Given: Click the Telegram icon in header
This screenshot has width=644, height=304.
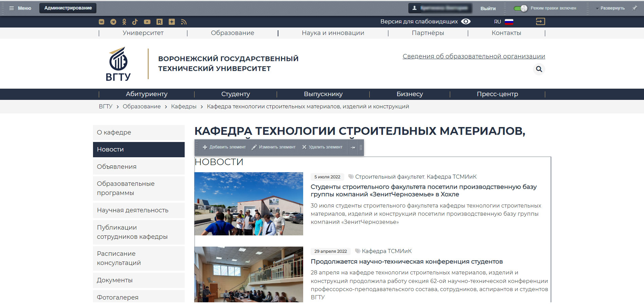Looking at the screenshot, I should pos(113,22).
